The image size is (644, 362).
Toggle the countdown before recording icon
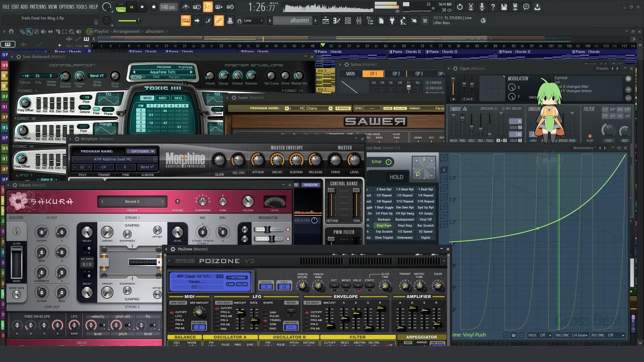208,7
